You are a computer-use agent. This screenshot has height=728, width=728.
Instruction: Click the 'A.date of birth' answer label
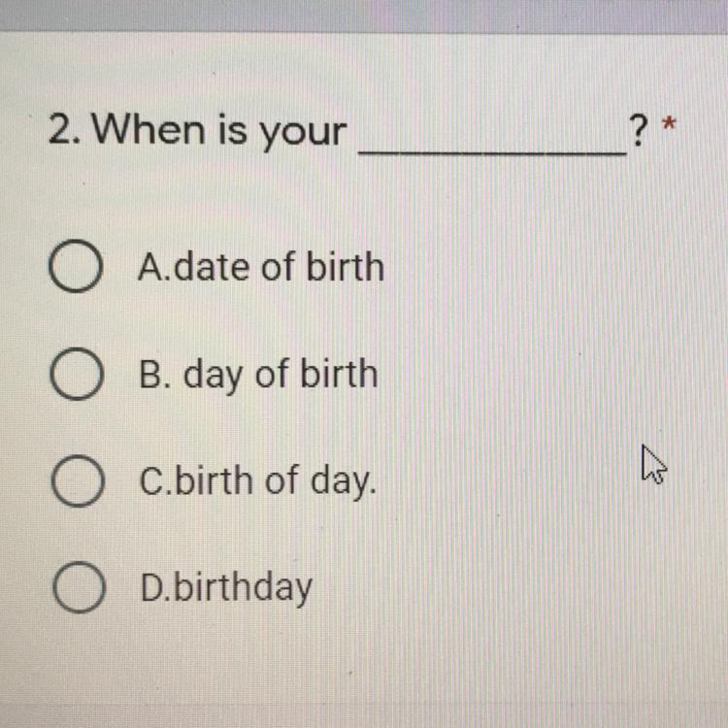pos(262,267)
